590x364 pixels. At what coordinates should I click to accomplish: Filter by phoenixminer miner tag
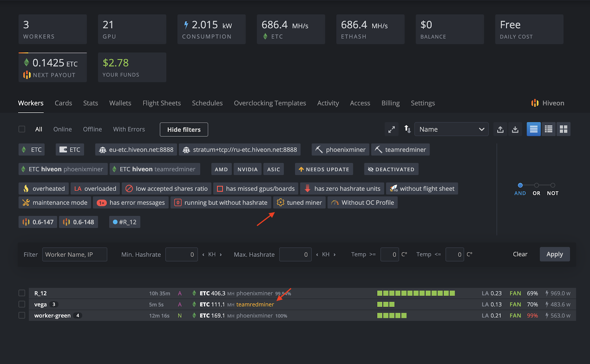pos(340,150)
